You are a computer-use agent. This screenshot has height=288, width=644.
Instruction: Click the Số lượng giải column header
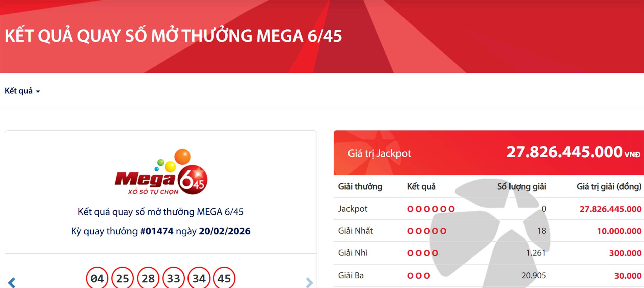click(521, 186)
